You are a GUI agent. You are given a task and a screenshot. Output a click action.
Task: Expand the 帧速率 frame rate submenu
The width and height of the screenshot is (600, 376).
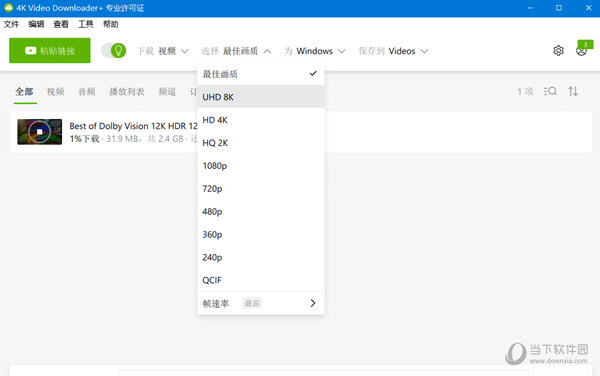(261, 303)
